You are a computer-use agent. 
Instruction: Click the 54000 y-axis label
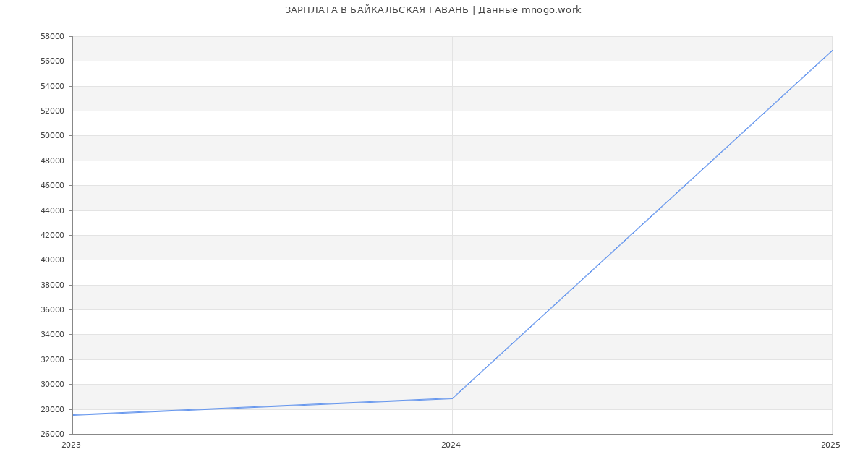click(x=52, y=86)
